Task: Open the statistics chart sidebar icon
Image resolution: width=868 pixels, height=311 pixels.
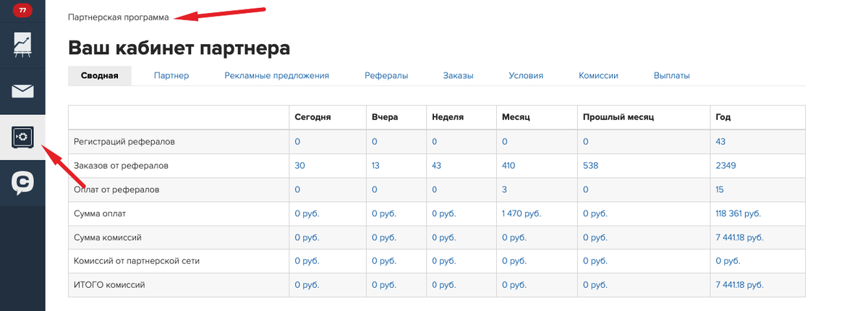Action: pyautogui.click(x=22, y=45)
